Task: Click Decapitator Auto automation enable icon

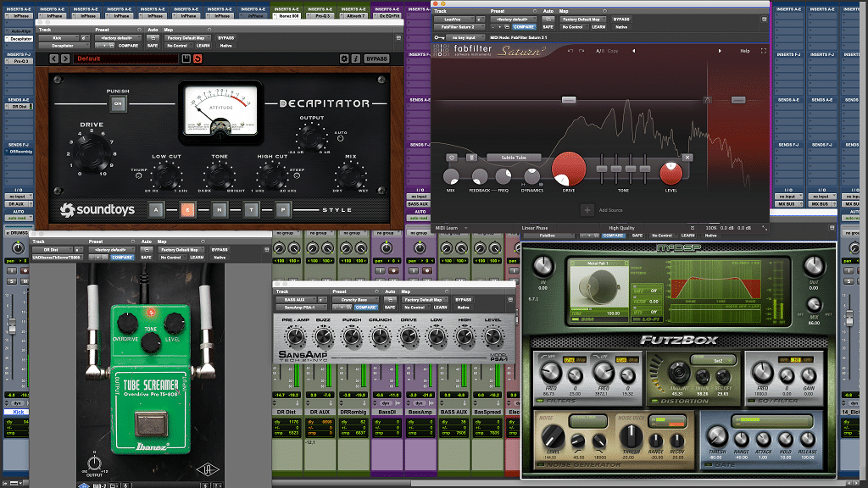Action: [x=153, y=38]
